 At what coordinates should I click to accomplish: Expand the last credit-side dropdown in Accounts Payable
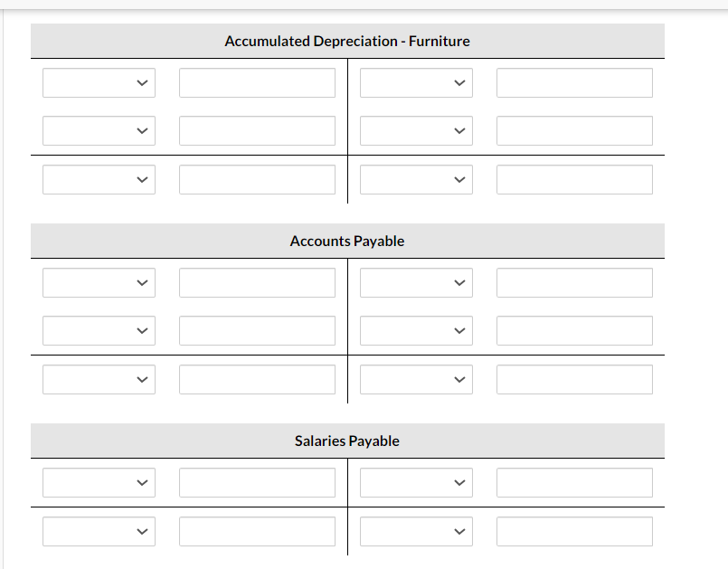416,379
